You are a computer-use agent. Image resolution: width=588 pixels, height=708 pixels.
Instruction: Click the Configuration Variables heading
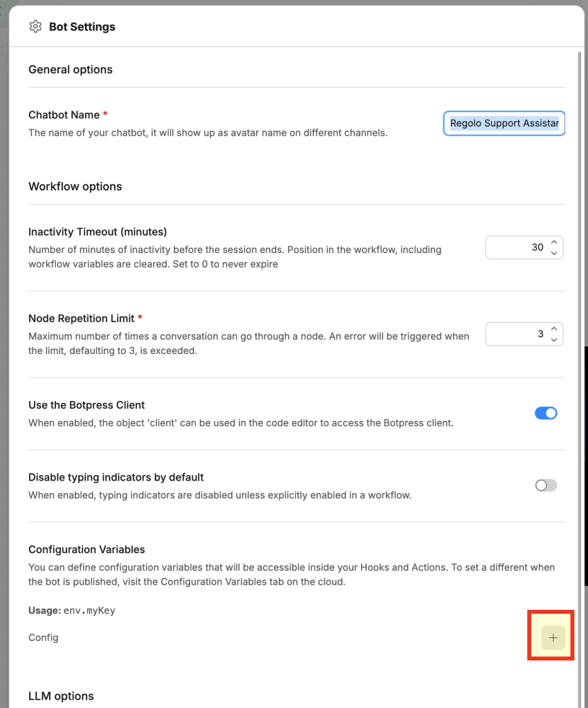pos(86,550)
